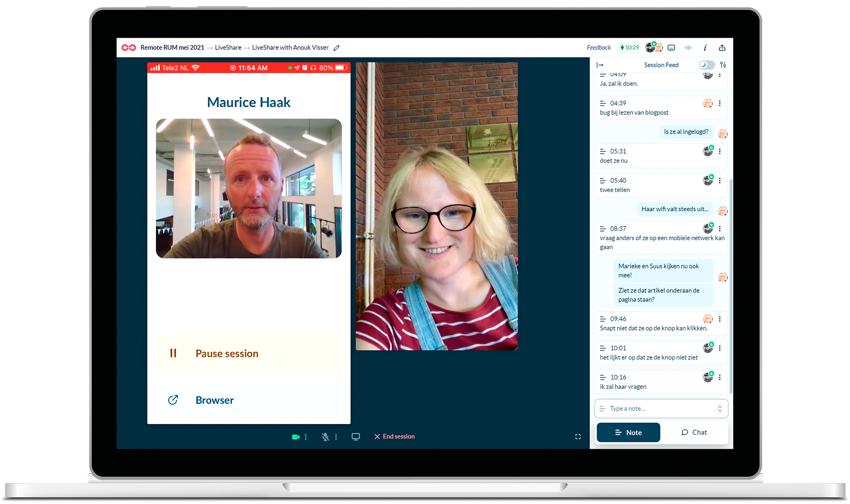Turn off the camera
The width and height of the screenshot is (850, 504).
tap(296, 437)
